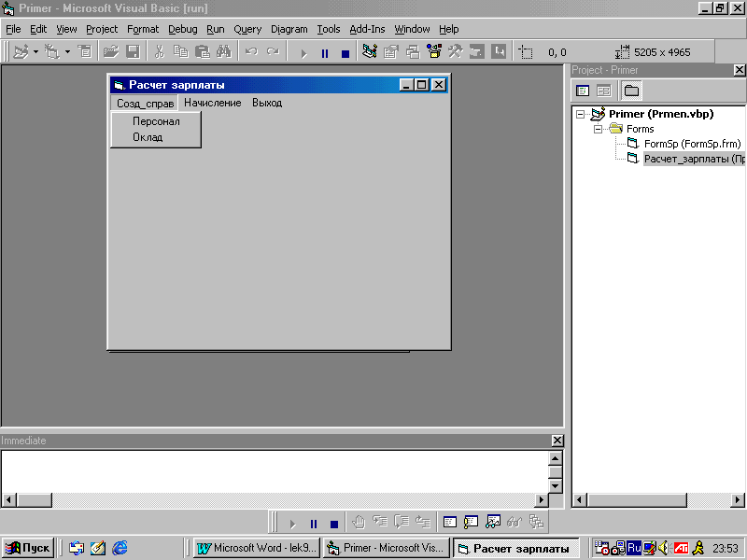The image size is (747, 560).
Task: Collapse the Primer (Prmen.vbp) project node
Action: pyautogui.click(x=580, y=114)
